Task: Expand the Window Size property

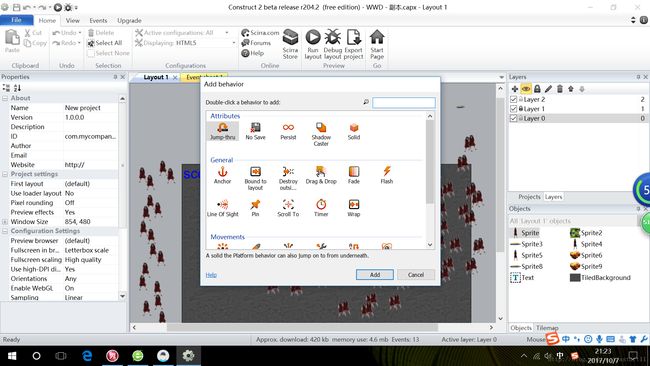Action: click(5, 222)
